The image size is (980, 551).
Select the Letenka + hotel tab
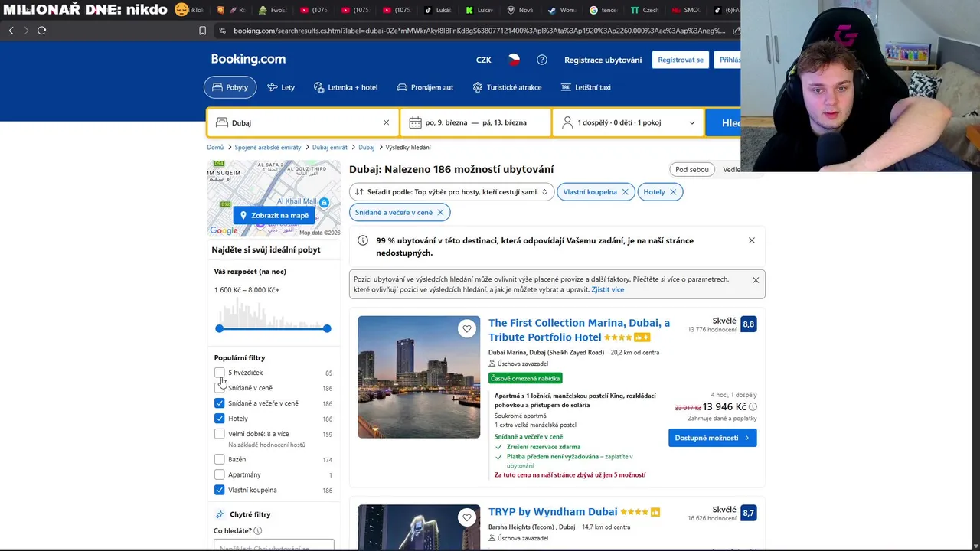pos(345,87)
